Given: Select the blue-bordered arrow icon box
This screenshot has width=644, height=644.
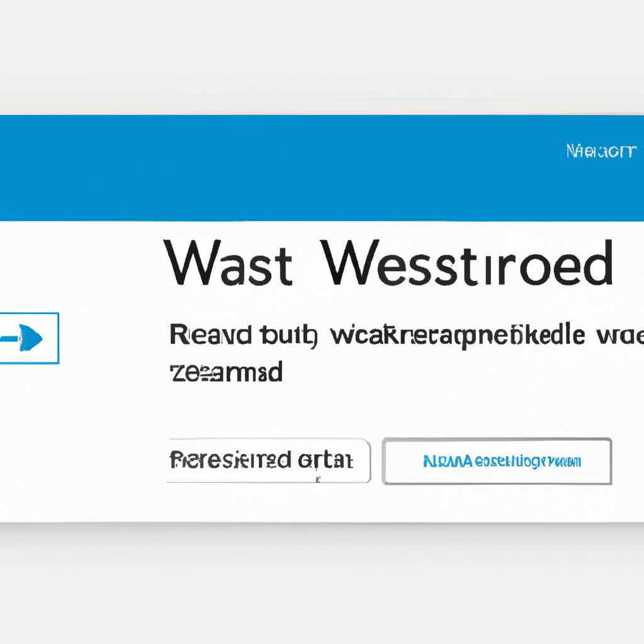Looking at the screenshot, I should click(x=29, y=338).
